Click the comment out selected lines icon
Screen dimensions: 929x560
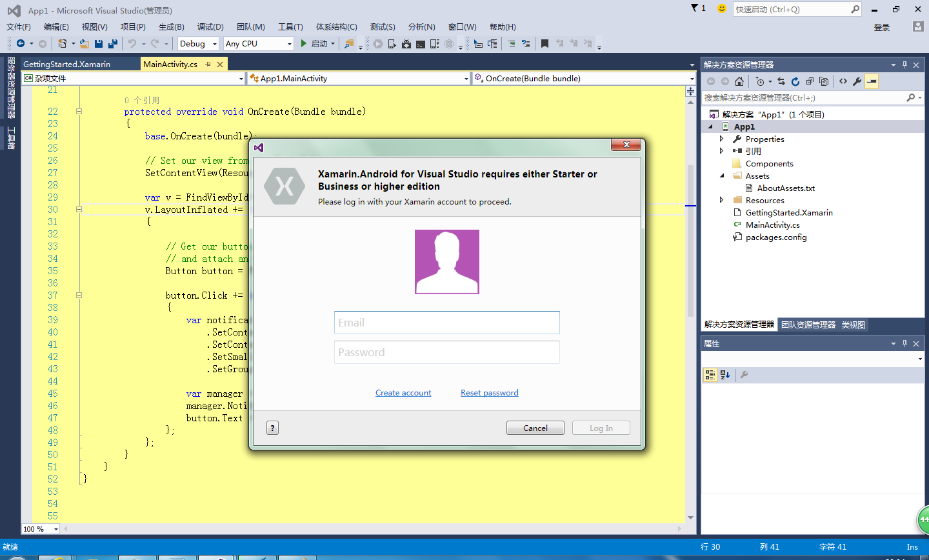(x=512, y=44)
